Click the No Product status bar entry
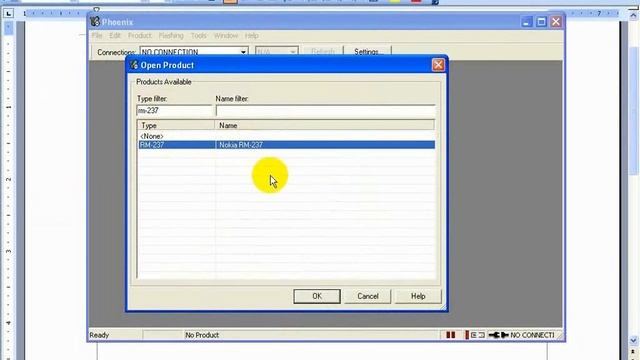Image resolution: width=640 pixels, height=360 pixels. (202, 335)
